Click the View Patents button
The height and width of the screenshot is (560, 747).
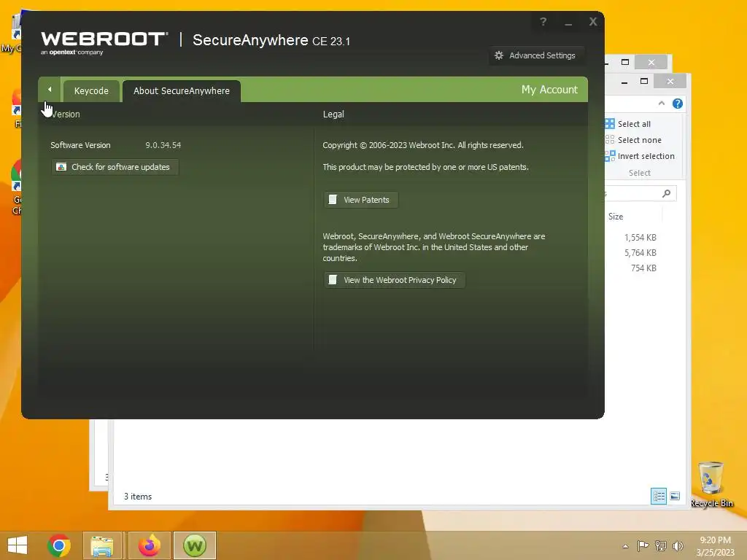[360, 200]
